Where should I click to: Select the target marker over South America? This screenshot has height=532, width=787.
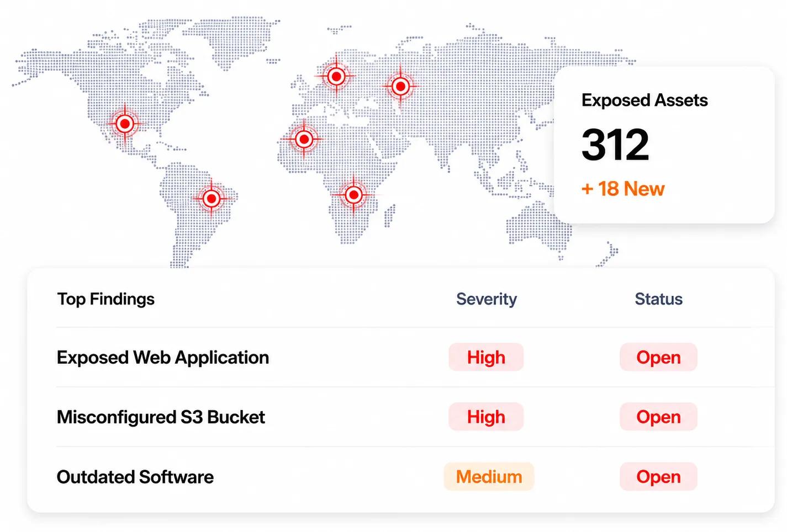[x=212, y=198]
